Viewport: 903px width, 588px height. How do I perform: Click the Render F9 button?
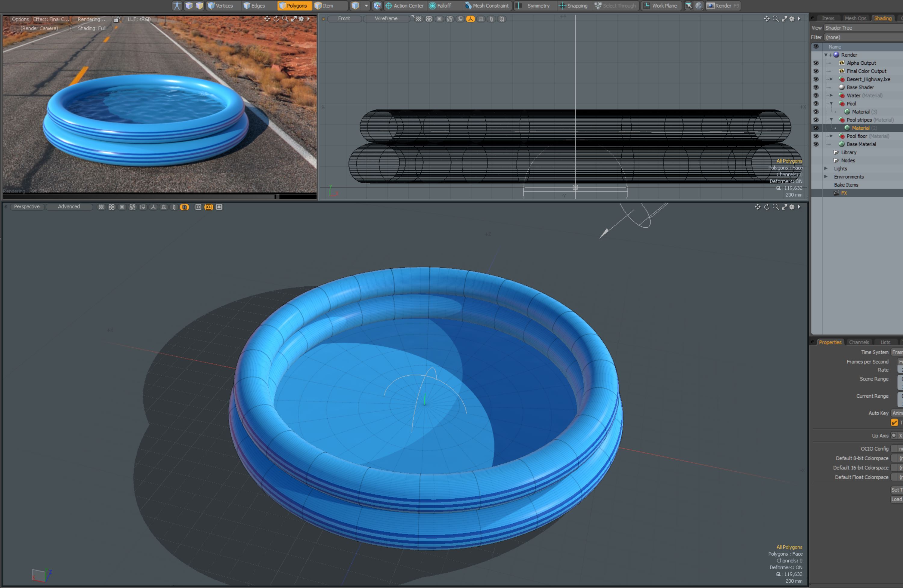pos(722,6)
